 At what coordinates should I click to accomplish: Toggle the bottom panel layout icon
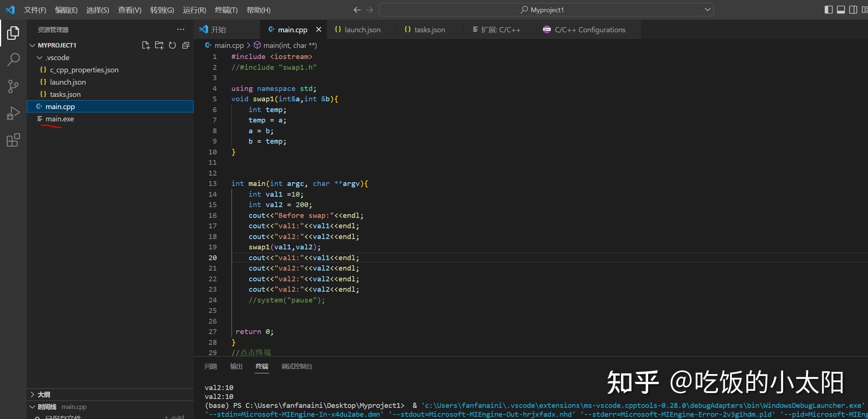pyautogui.click(x=841, y=10)
